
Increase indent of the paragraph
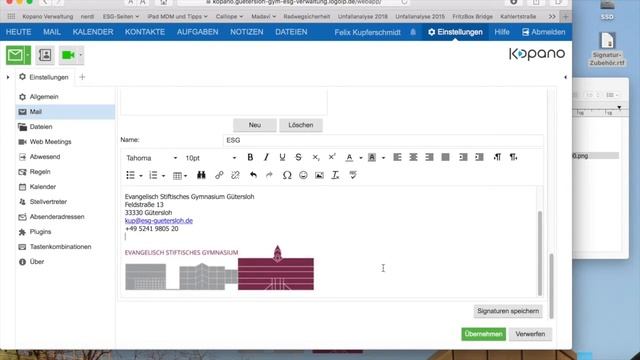click(479, 158)
